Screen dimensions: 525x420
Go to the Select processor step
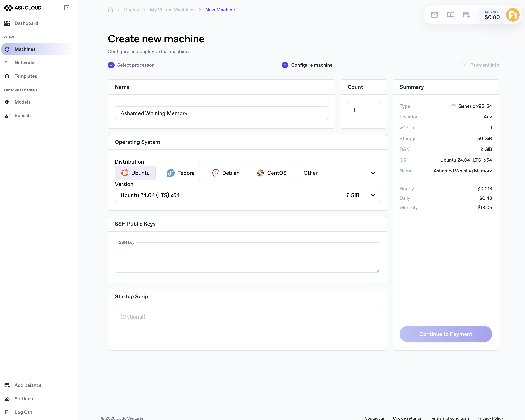tap(131, 65)
